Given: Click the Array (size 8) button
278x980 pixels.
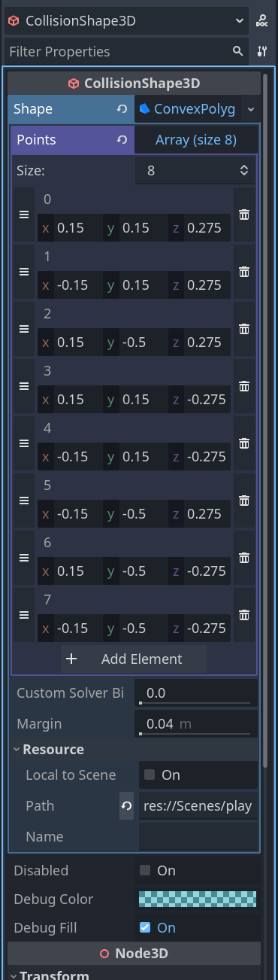Looking at the screenshot, I should coord(196,140).
